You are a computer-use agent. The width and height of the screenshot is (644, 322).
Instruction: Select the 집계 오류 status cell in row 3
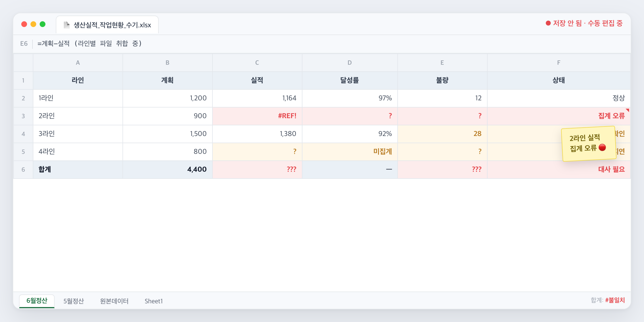(559, 116)
